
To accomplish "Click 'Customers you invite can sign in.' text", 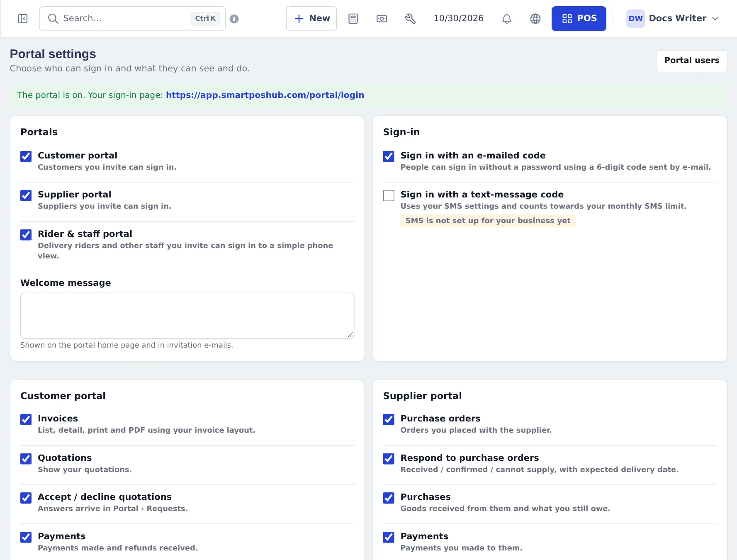I will (x=107, y=167).
